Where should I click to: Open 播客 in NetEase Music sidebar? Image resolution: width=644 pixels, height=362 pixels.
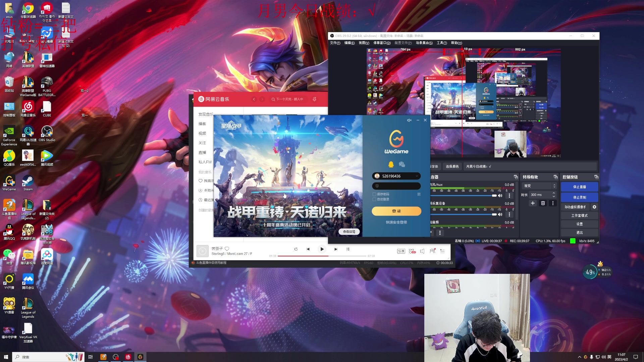point(202,124)
